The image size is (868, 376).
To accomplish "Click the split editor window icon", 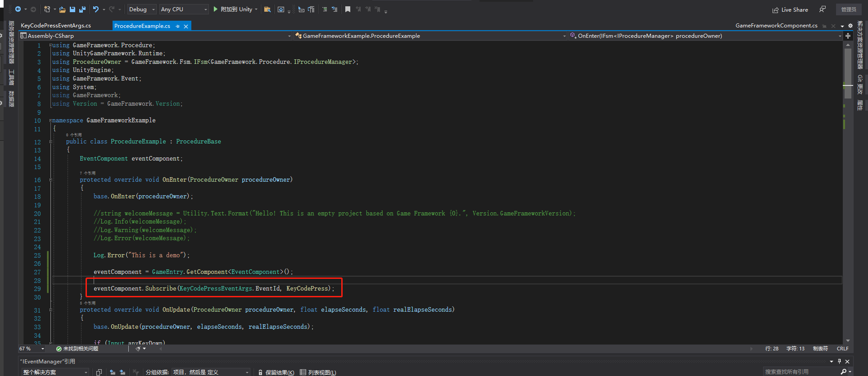I will (x=848, y=36).
